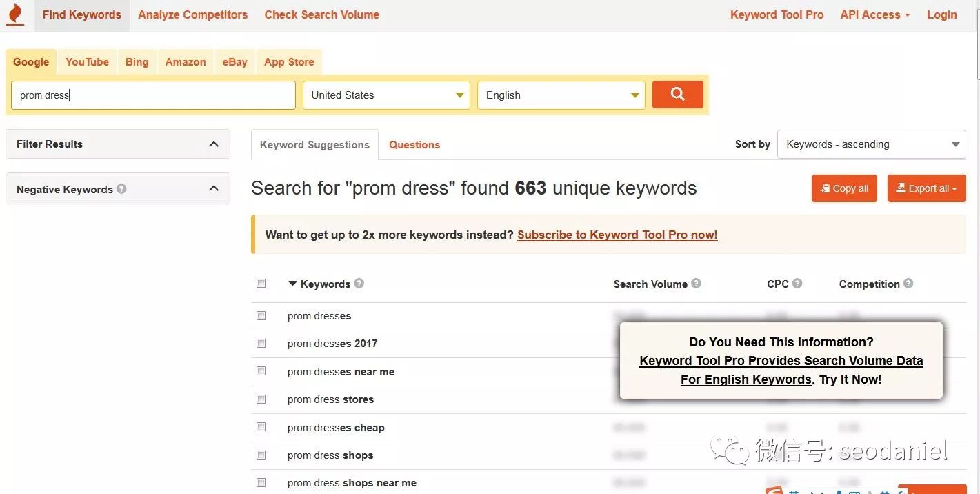Screen dimensions: 980x494
Task: Follow the Subscribe to Keyword Tool Pro link
Action: [617, 235]
